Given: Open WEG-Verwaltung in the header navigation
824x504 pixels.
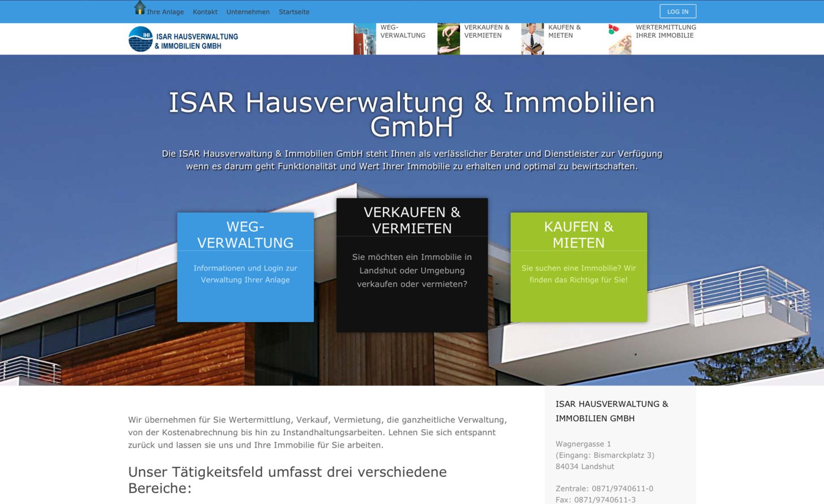Looking at the screenshot, I should click(x=403, y=31).
